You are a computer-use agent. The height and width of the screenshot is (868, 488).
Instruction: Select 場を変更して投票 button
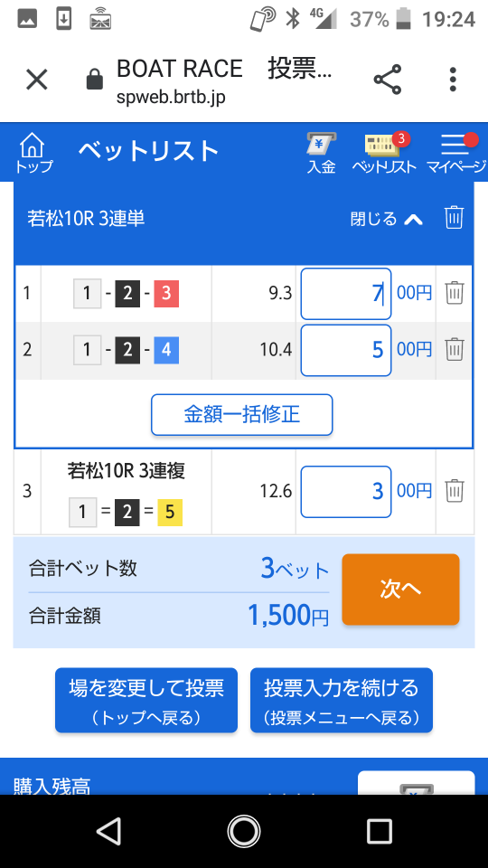point(146,700)
